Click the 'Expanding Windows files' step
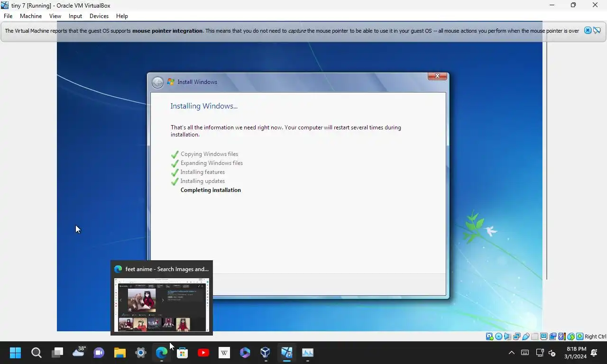This screenshot has width=607, height=364. tap(212, 163)
